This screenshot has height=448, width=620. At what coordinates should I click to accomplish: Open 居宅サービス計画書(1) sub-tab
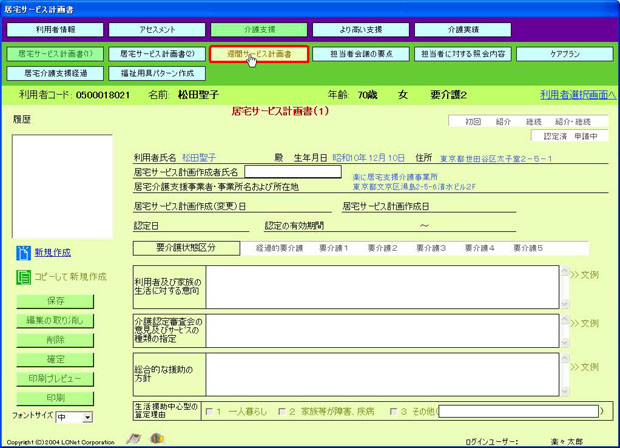(55, 54)
